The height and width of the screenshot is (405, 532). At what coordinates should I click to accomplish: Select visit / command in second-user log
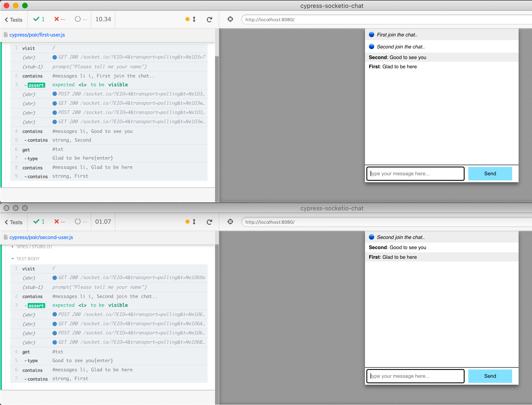[x=109, y=268]
